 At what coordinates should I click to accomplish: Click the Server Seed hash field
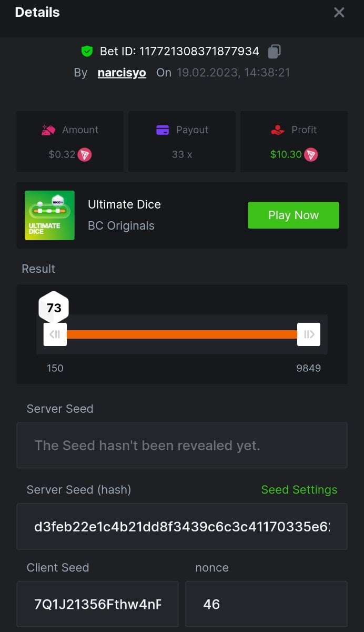(x=181, y=527)
